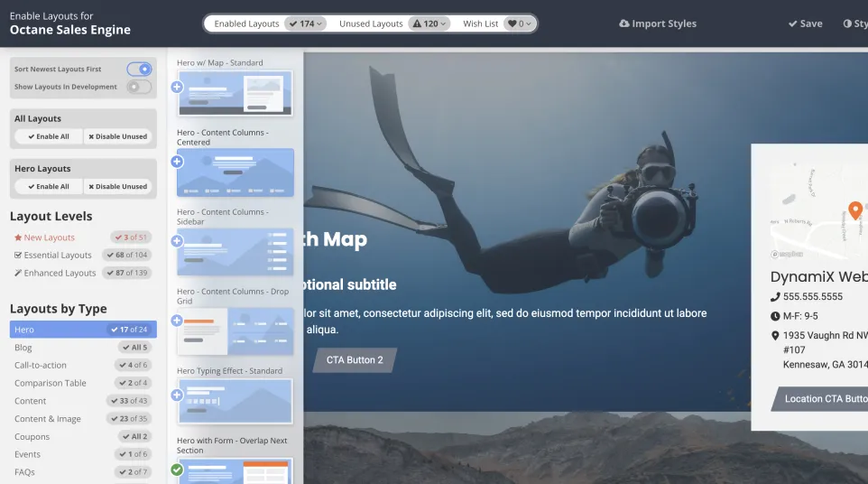Image resolution: width=868 pixels, height=484 pixels.
Task: Select the FAQs layout type
Action: [83, 472]
